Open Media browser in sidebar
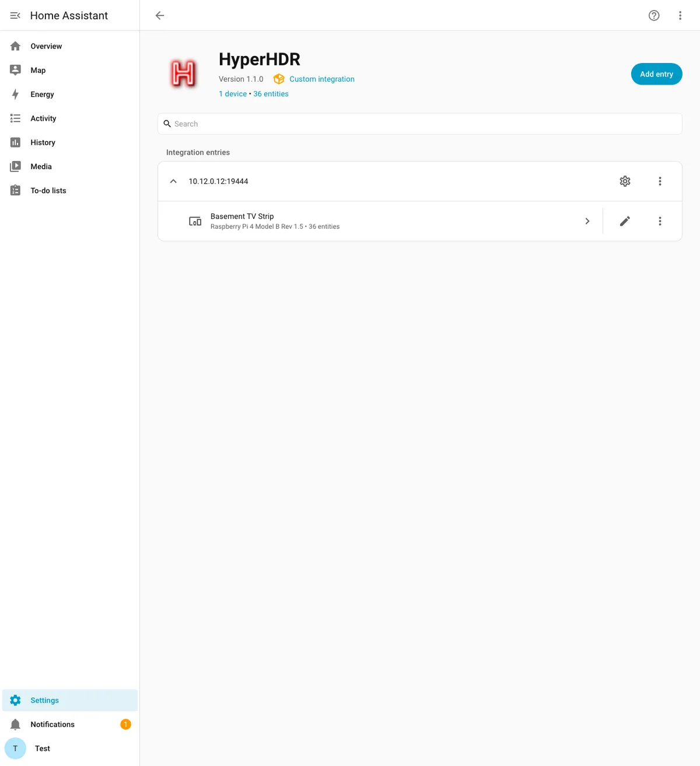 (x=70, y=166)
